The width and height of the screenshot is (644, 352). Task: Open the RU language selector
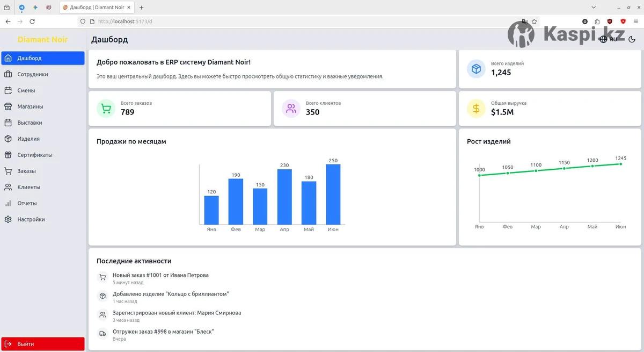coord(609,39)
